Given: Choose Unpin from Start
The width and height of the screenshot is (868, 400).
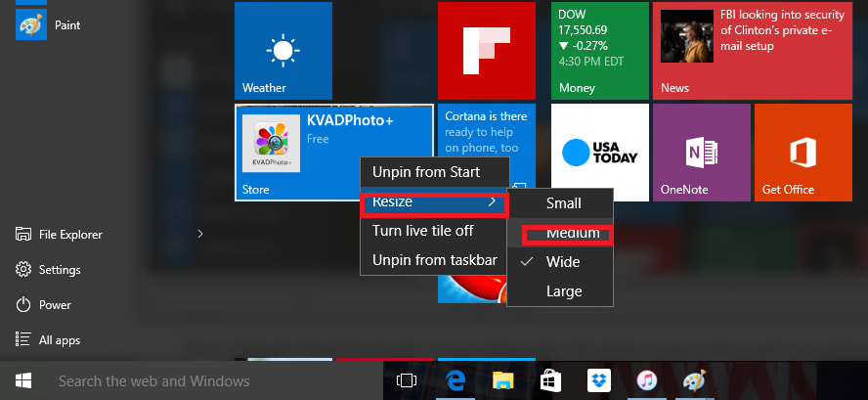Looking at the screenshot, I should pos(435,172).
